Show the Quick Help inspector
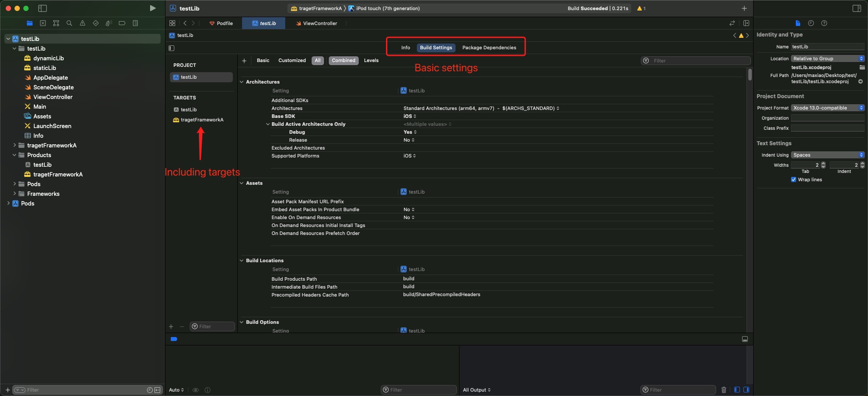This screenshot has height=396, width=868. (824, 23)
